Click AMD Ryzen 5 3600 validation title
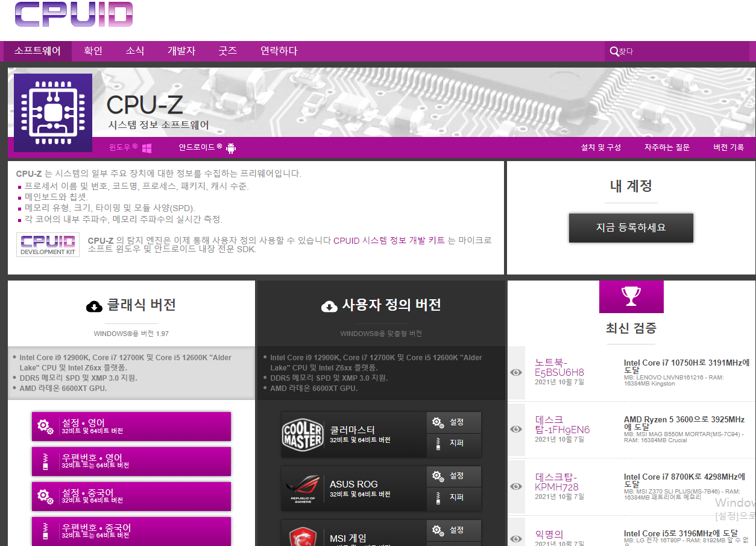Viewport: 756px width, 546px height. [684, 423]
